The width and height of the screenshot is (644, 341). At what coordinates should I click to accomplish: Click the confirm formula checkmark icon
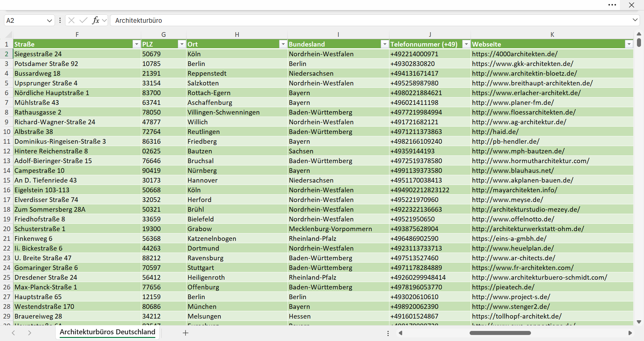click(x=84, y=20)
